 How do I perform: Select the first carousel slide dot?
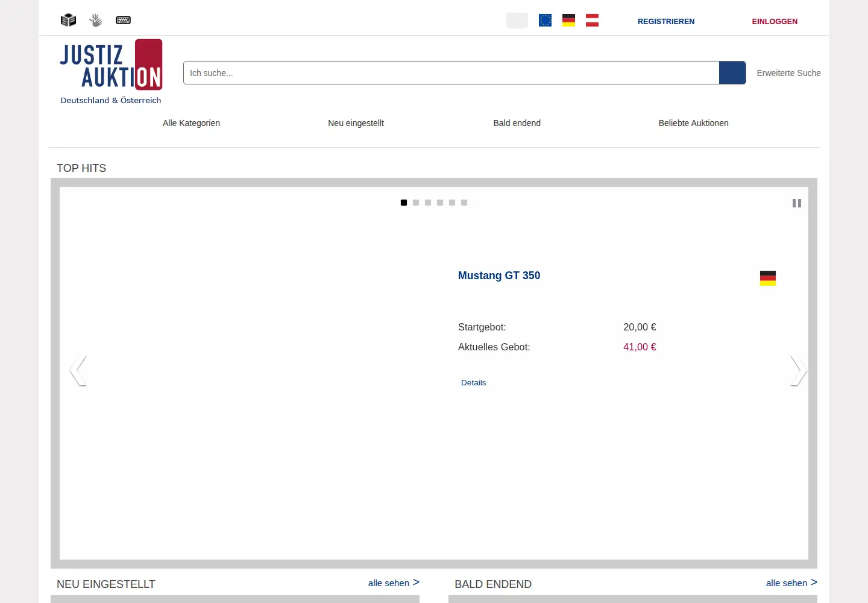(x=404, y=203)
